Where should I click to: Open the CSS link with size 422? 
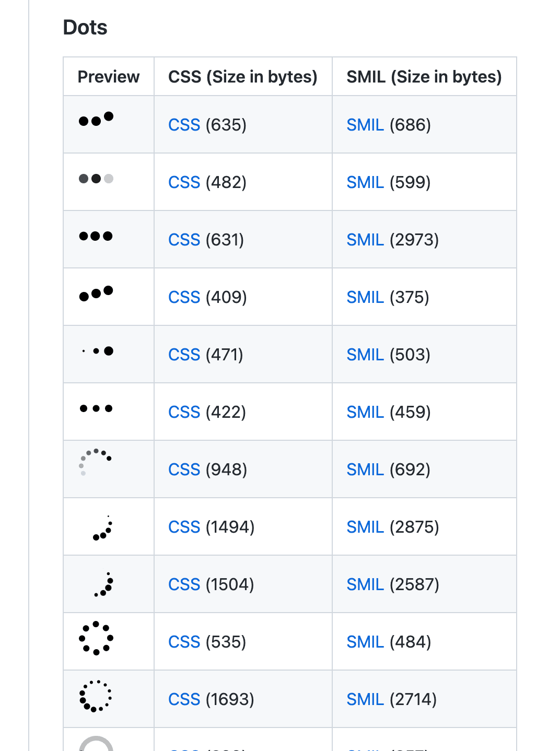click(x=184, y=412)
